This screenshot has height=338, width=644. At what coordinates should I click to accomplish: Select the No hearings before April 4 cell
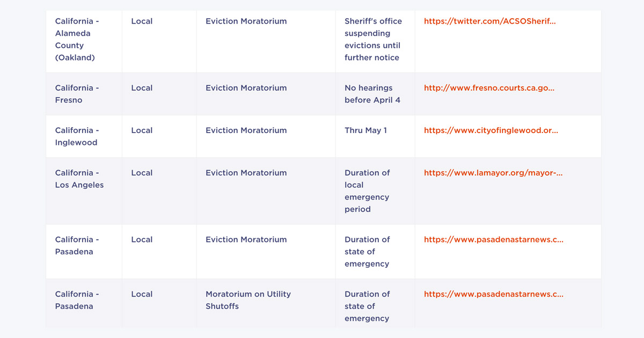pyautogui.click(x=372, y=94)
